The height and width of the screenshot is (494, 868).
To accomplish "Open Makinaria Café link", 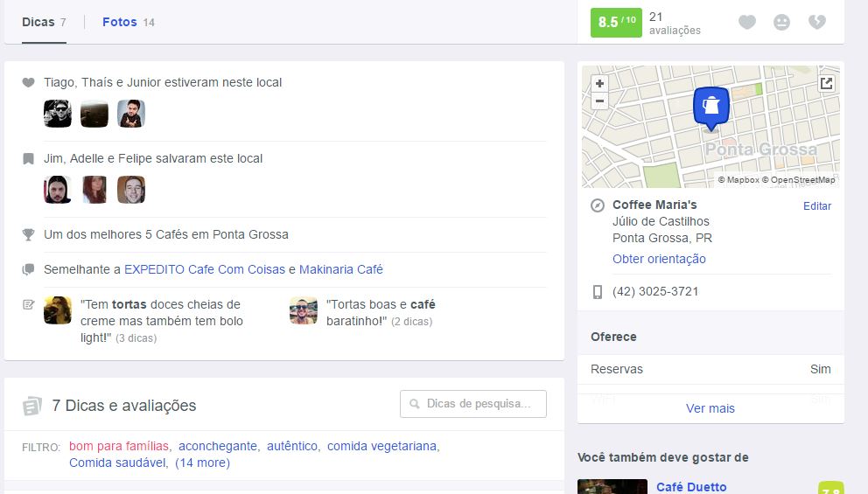I will [341, 269].
